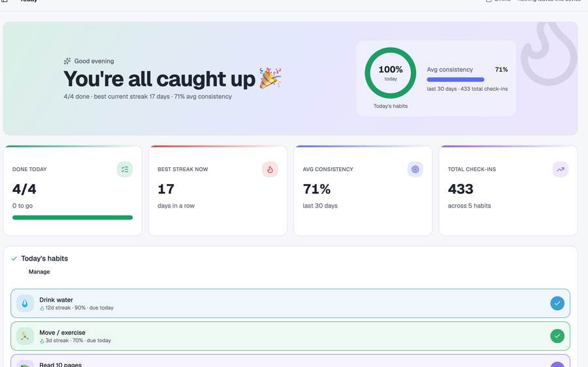Click the 'Today's habits' label under progress ring
Image resolution: width=588 pixels, height=367 pixels.
coord(391,106)
